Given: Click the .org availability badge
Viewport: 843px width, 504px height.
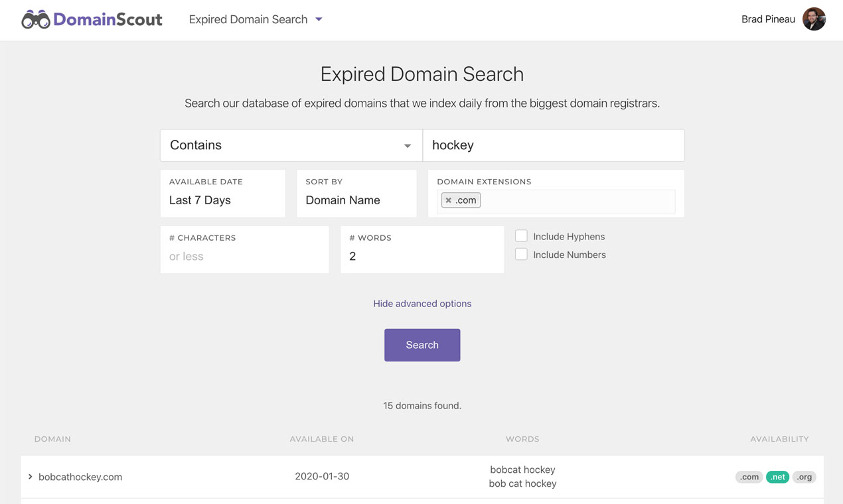Looking at the screenshot, I should click(805, 477).
